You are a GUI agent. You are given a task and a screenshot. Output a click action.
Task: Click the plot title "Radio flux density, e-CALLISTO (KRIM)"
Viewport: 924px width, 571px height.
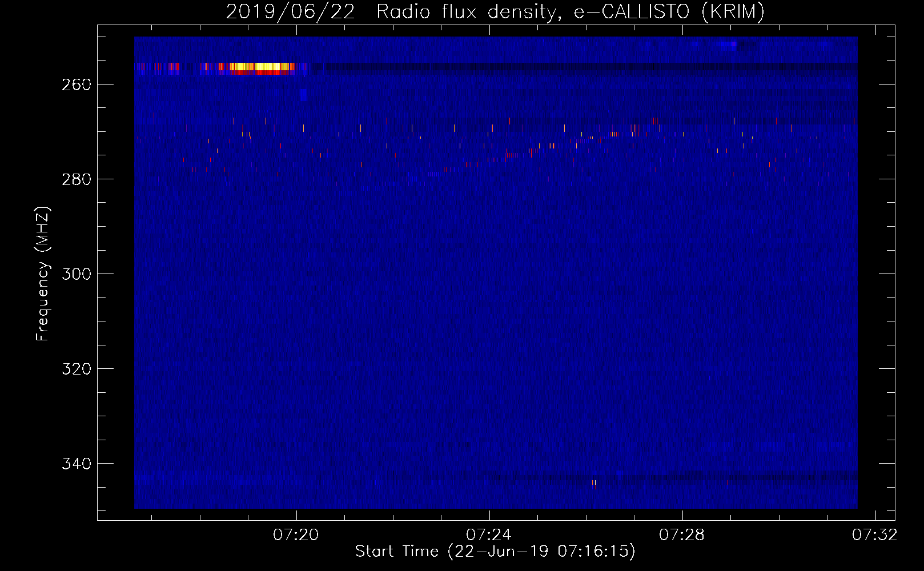[x=571, y=12]
